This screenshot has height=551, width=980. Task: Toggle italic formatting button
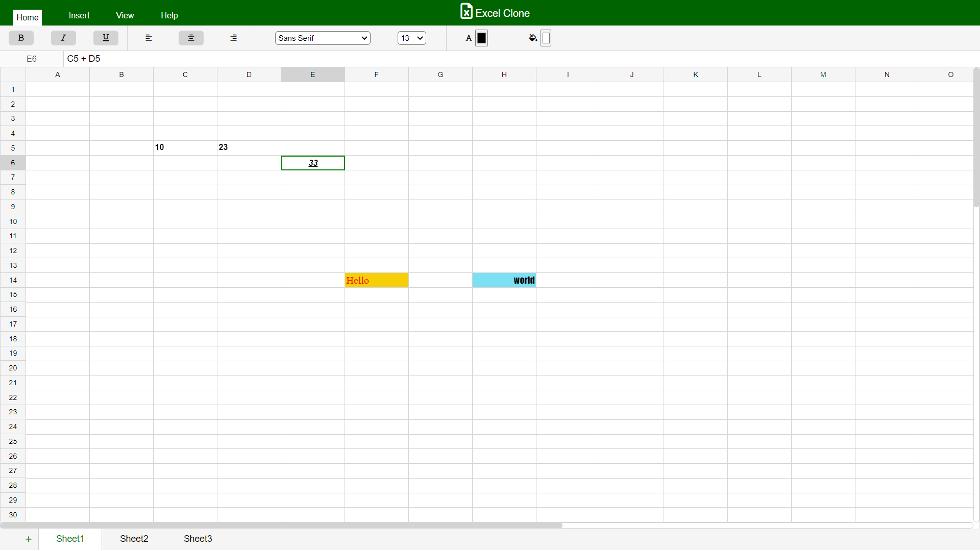(x=63, y=38)
